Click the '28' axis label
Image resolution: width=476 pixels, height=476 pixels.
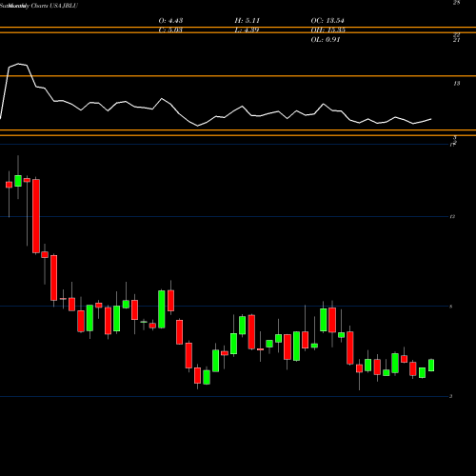(x=456, y=3)
